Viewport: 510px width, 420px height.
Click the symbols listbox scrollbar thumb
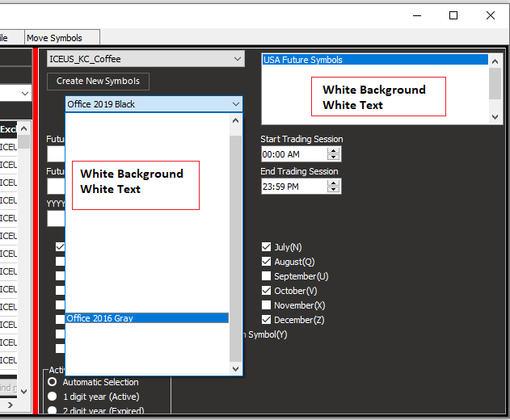pyautogui.click(x=495, y=83)
